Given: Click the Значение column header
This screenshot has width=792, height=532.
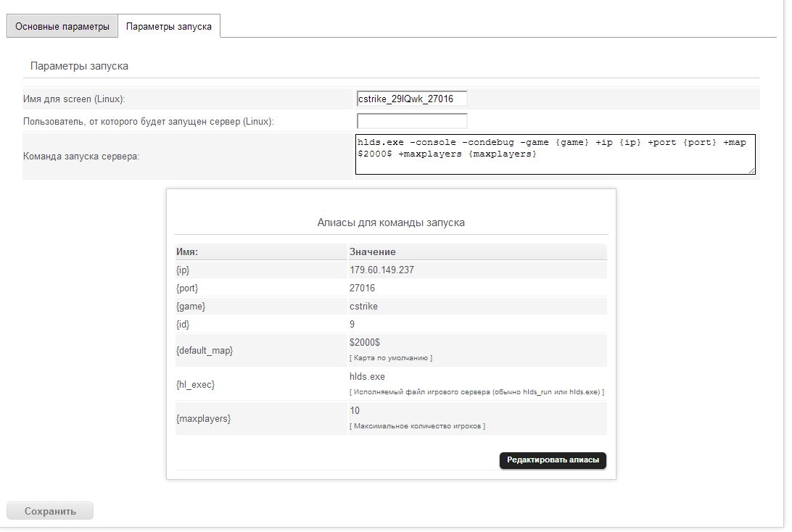Looking at the screenshot, I should 372,252.
